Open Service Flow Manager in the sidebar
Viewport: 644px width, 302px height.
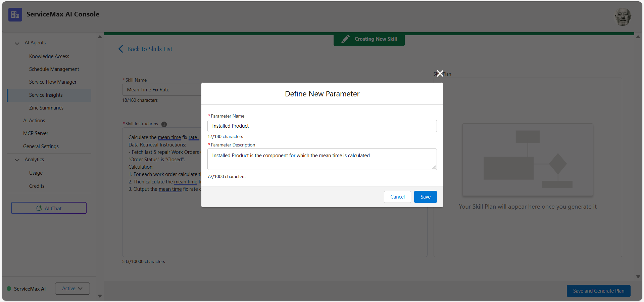point(53,82)
